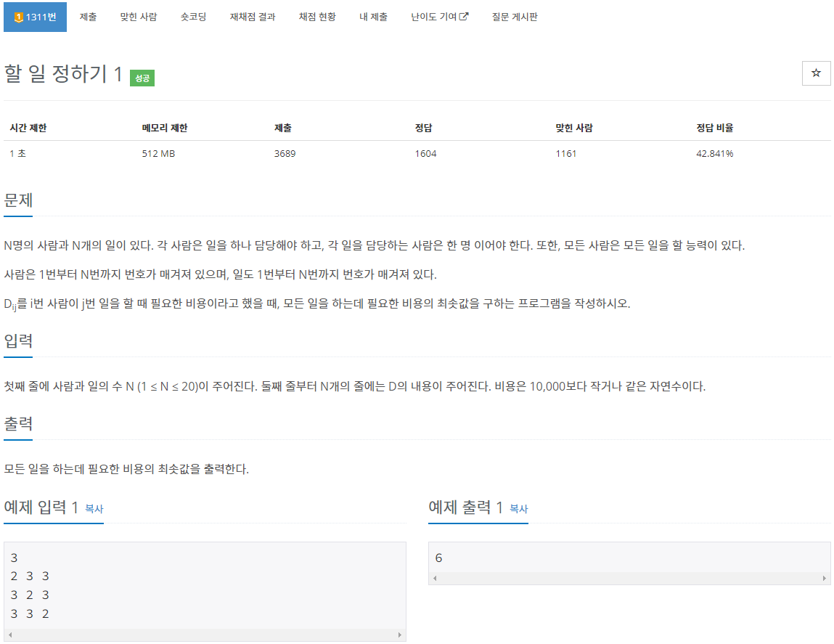Select the 1311번 problem tab
The height and width of the screenshot is (644, 834).
(35, 16)
